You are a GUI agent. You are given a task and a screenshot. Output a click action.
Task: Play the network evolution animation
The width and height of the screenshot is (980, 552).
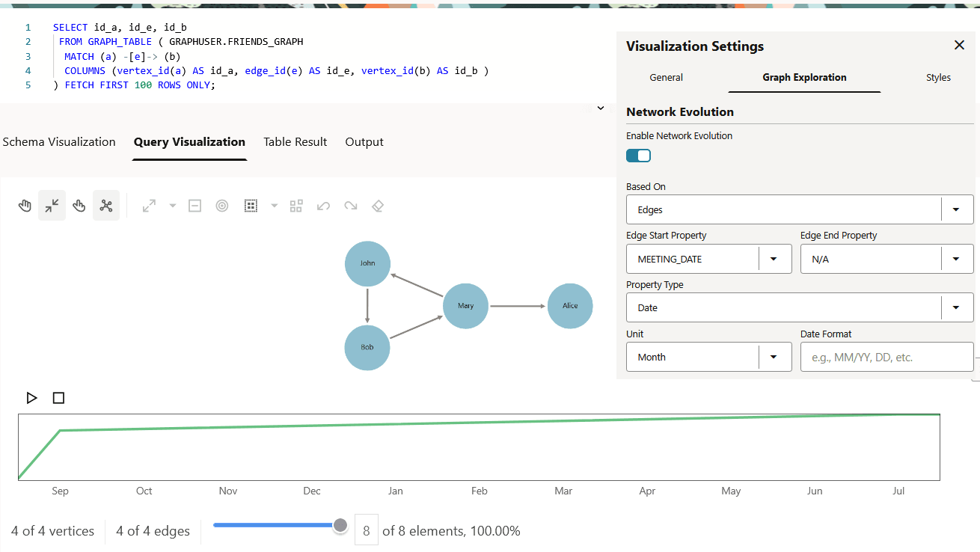pyautogui.click(x=31, y=398)
